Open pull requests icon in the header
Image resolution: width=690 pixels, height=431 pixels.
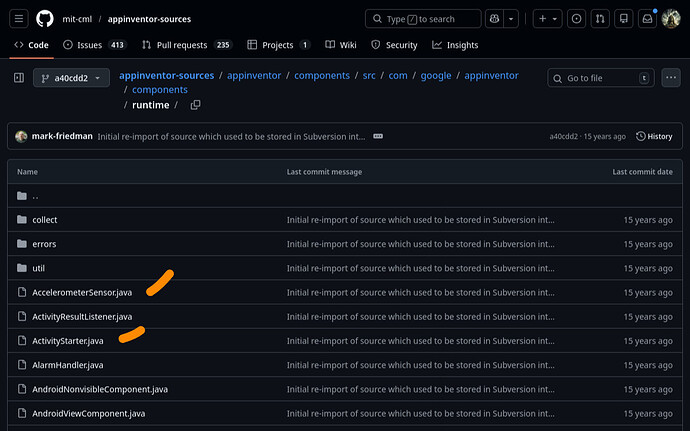click(600, 19)
